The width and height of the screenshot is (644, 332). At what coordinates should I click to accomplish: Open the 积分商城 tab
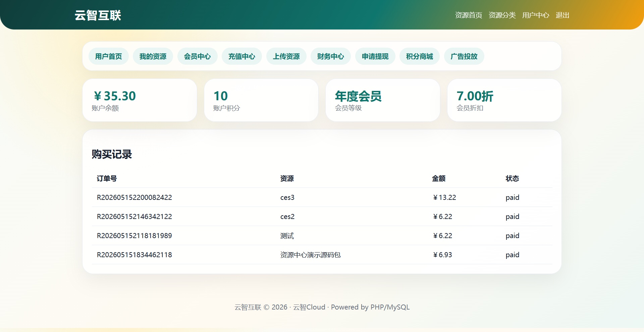point(420,56)
